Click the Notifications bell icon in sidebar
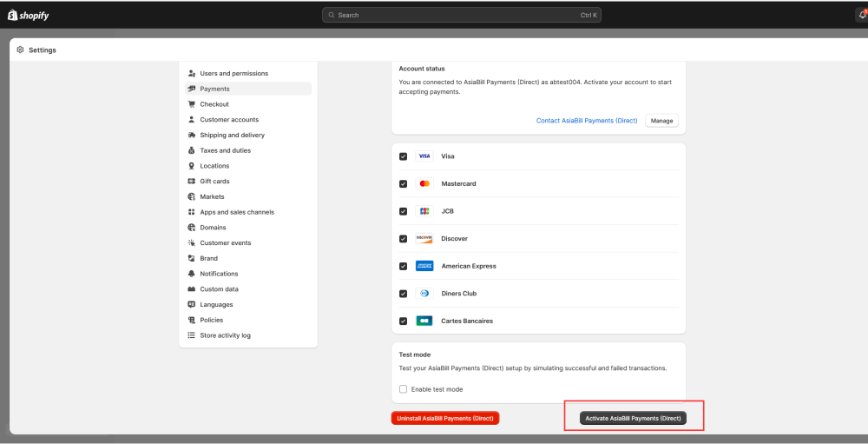The height and width of the screenshot is (444, 868). click(192, 274)
